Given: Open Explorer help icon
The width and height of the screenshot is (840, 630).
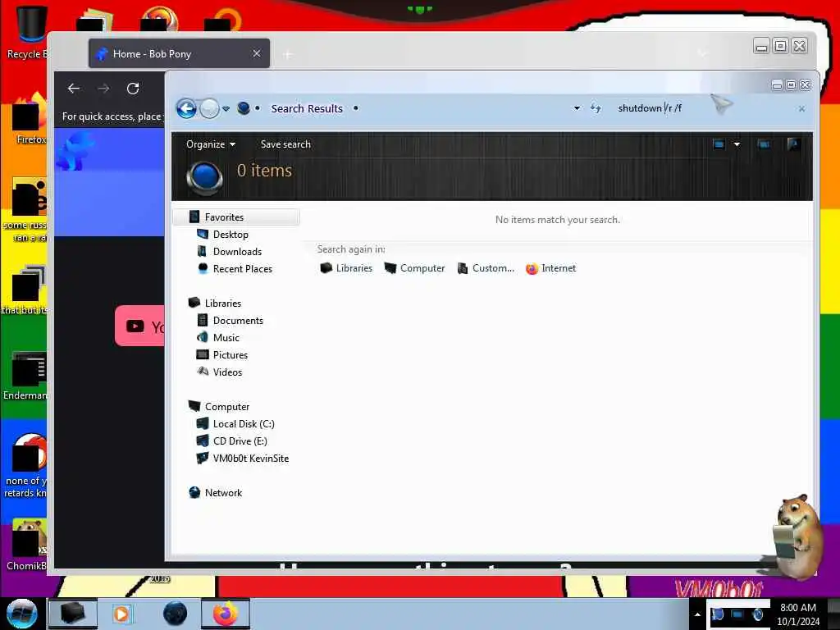Looking at the screenshot, I should click(x=793, y=144).
